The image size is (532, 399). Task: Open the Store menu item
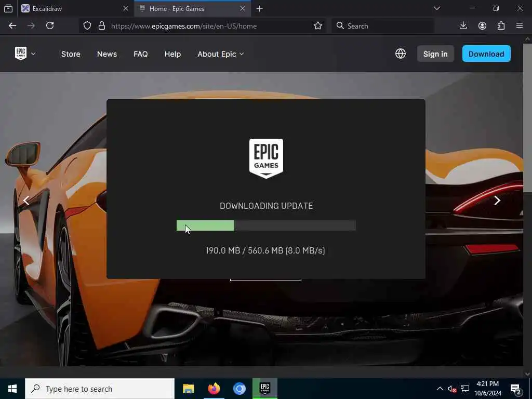(x=71, y=54)
